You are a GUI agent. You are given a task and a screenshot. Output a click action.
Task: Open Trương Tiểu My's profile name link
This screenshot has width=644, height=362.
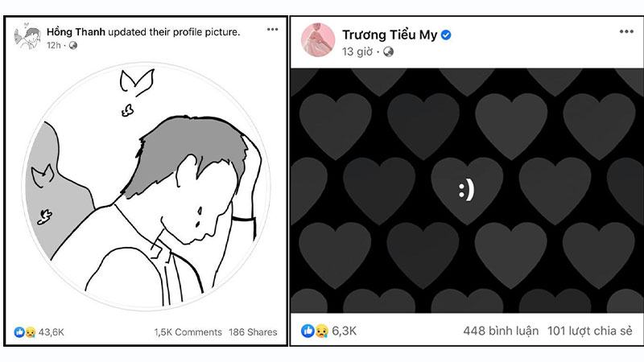(x=390, y=35)
